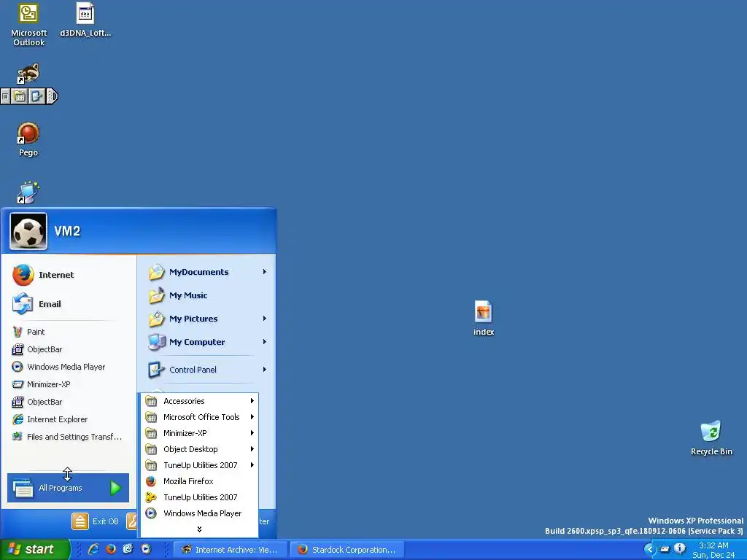
Task: Click the folder button on the floating desktop bar
Action: (x=20, y=97)
